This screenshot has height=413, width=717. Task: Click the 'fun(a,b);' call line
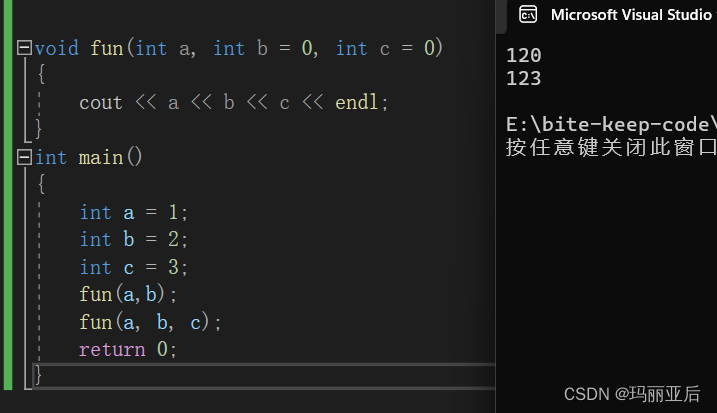coord(128,294)
